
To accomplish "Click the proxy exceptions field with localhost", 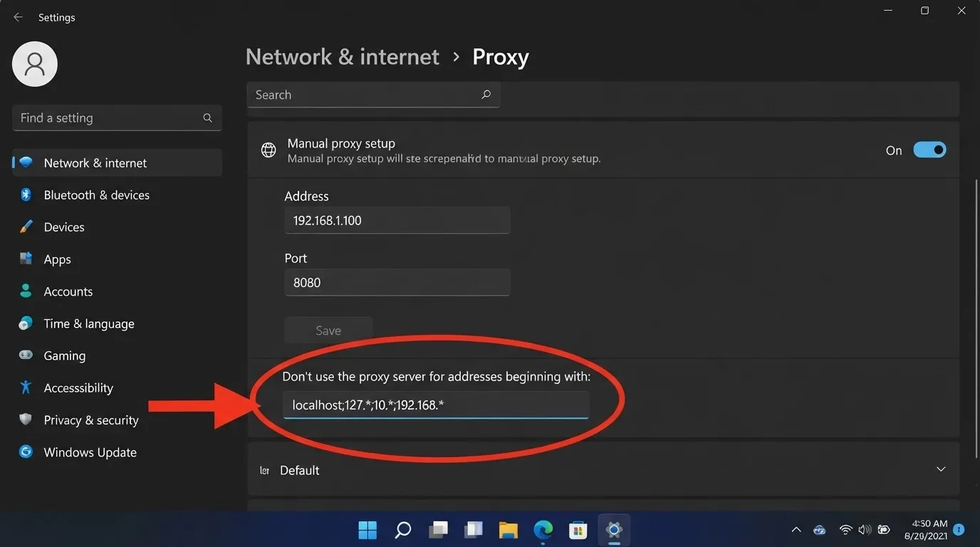I will (436, 405).
